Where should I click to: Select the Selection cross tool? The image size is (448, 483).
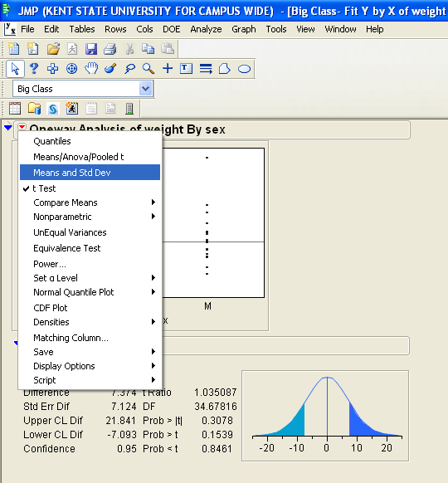tap(52, 68)
